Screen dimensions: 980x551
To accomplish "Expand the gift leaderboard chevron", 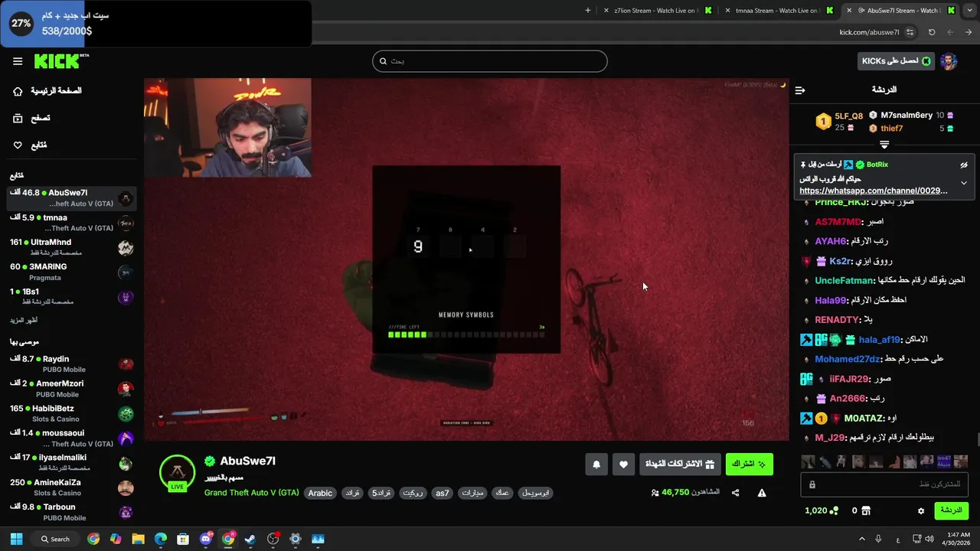I will click(x=884, y=145).
